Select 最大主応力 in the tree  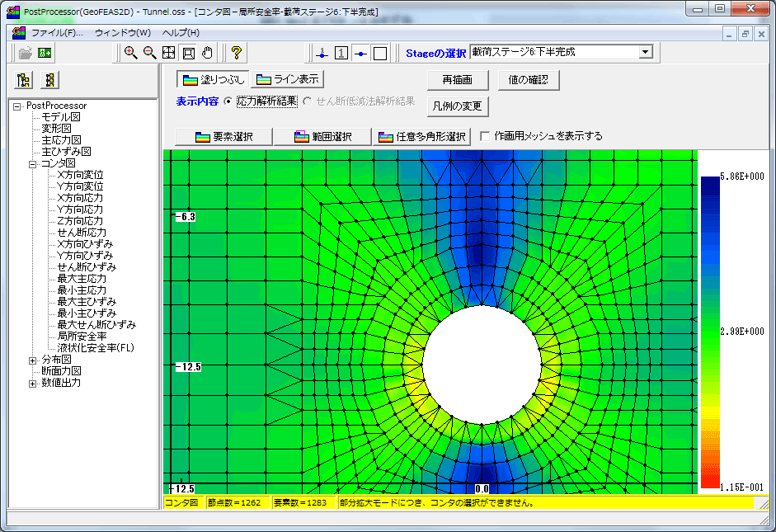pos(82,279)
